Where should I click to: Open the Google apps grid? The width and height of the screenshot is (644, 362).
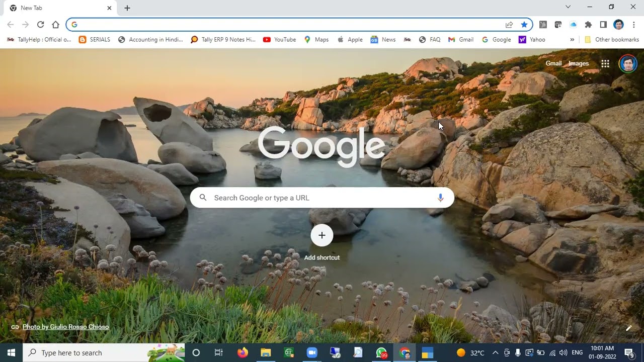click(x=605, y=63)
